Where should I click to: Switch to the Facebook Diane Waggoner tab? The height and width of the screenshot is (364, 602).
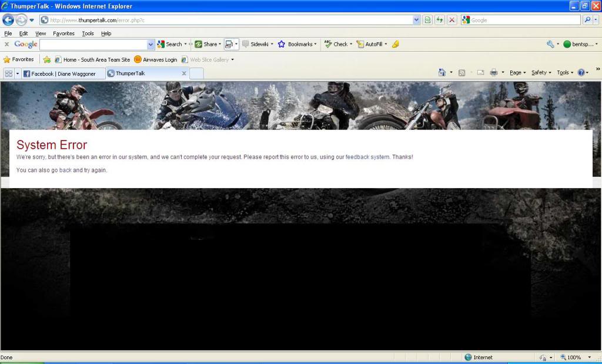(63, 74)
